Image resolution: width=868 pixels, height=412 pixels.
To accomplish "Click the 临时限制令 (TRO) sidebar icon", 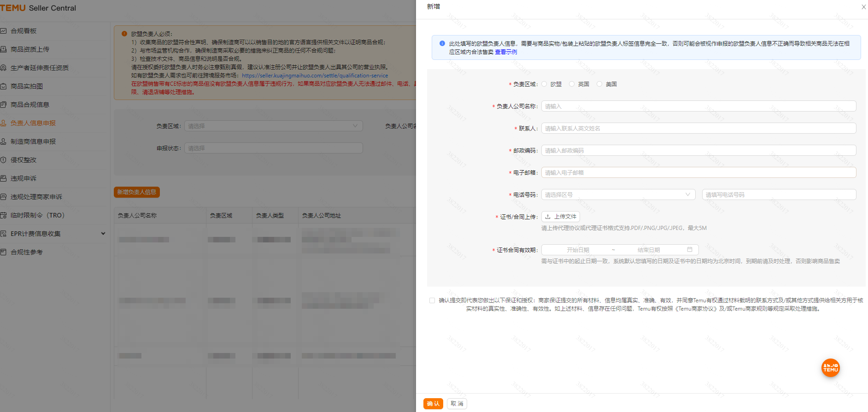I will pyautogui.click(x=3, y=215).
